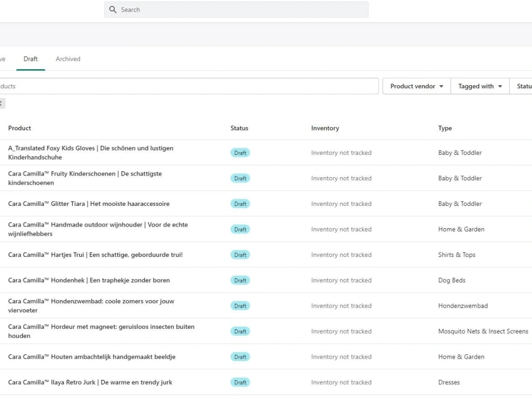The image size is (532, 399).
Task: Remove the applied filter chip
Action: tap(2, 103)
